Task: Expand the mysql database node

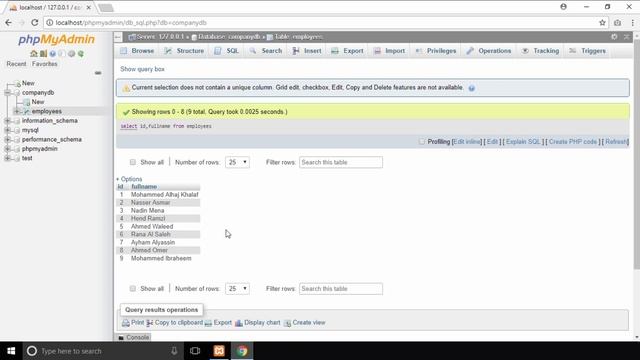Action: [7, 130]
